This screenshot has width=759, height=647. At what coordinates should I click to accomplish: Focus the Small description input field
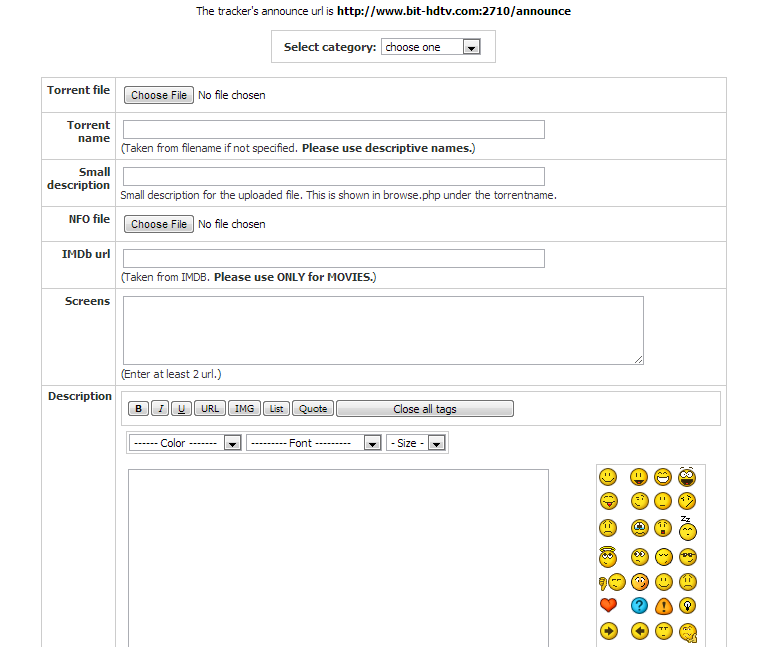(x=334, y=176)
